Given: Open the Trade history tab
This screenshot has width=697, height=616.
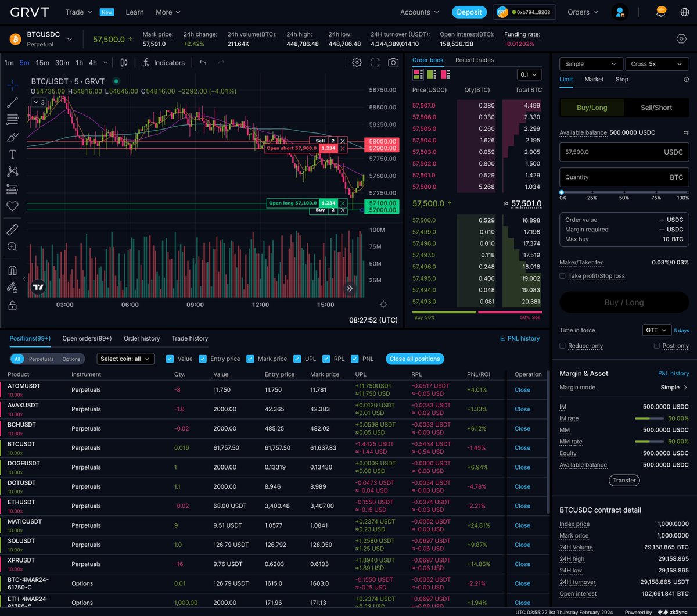Looking at the screenshot, I should [190, 338].
